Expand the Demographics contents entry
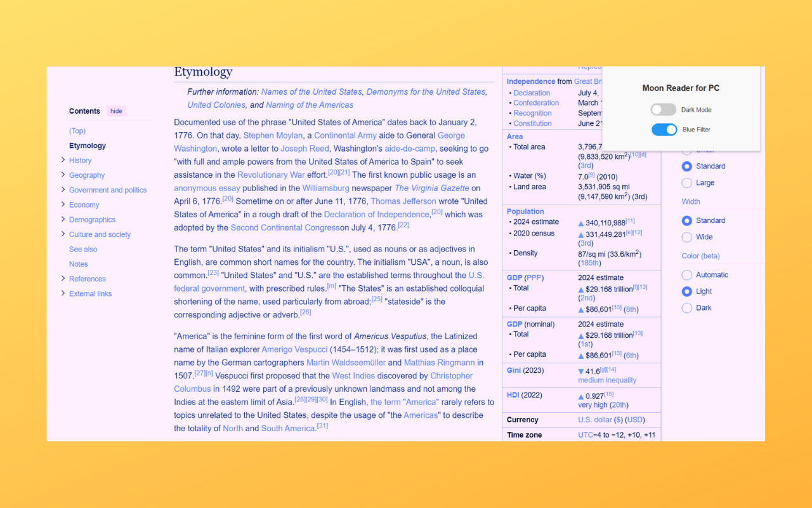 coord(63,219)
